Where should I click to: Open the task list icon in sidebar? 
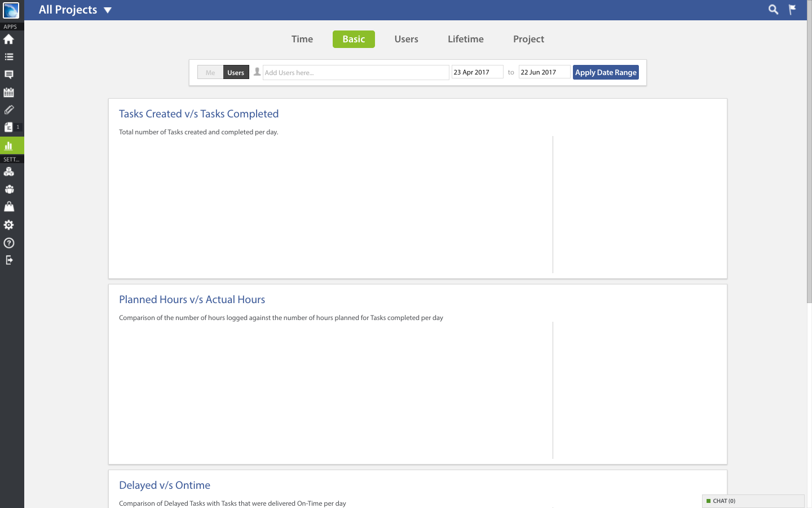8,57
